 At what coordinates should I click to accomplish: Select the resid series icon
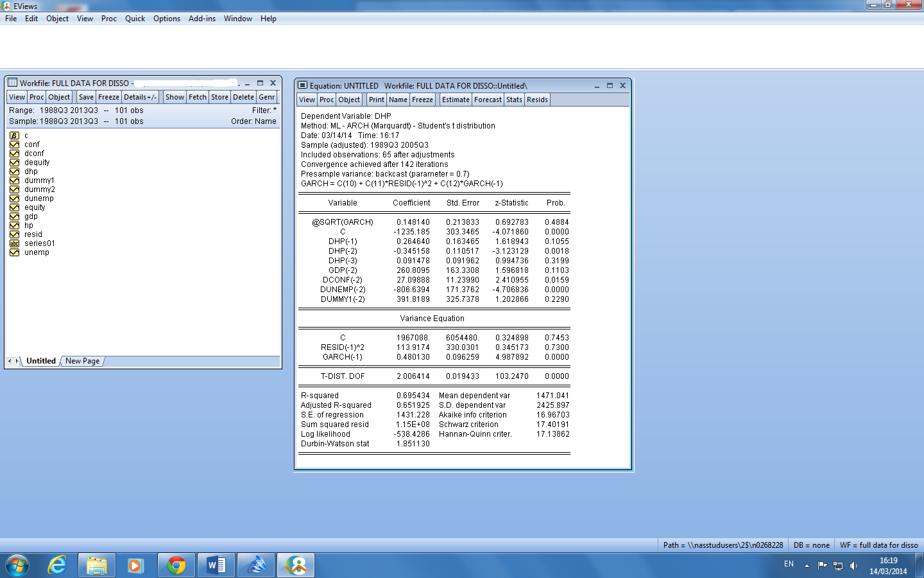tap(14, 234)
